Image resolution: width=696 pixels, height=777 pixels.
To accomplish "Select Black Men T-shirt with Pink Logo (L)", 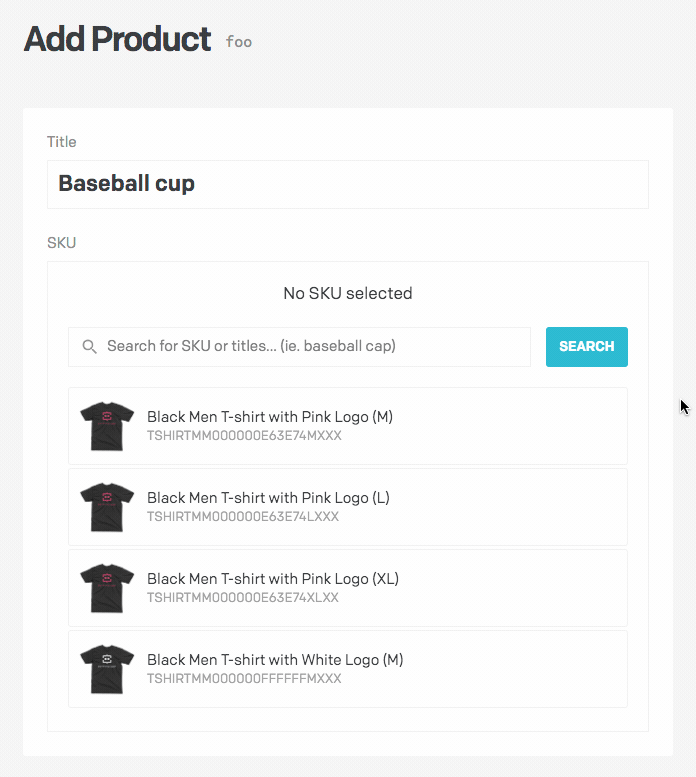I will pyautogui.click(x=348, y=507).
